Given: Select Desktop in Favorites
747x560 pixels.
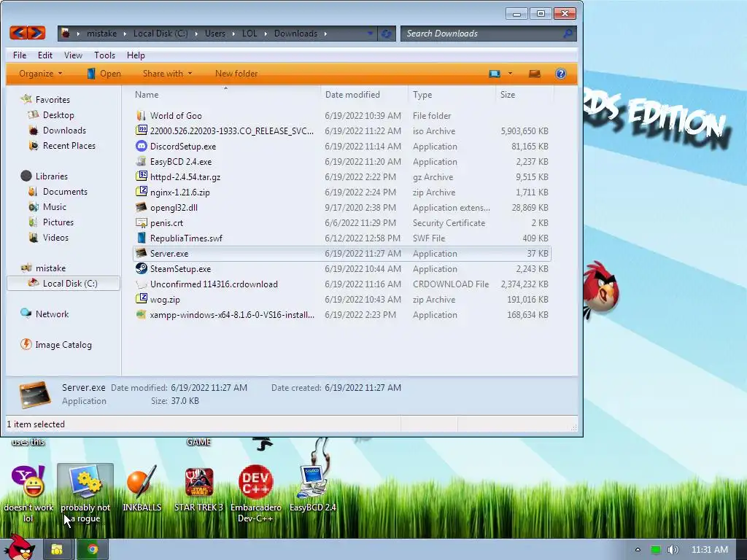Looking at the screenshot, I should coord(58,114).
